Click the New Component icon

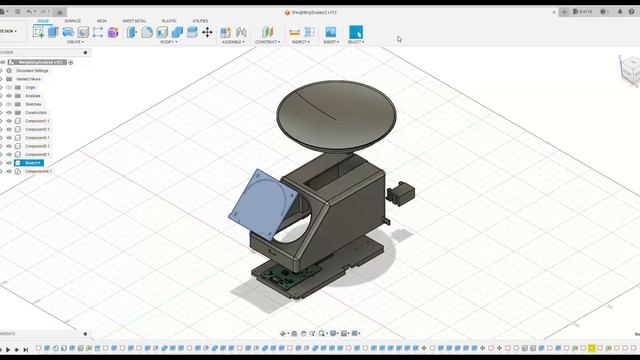pyautogui.click(x=225, y=32)
